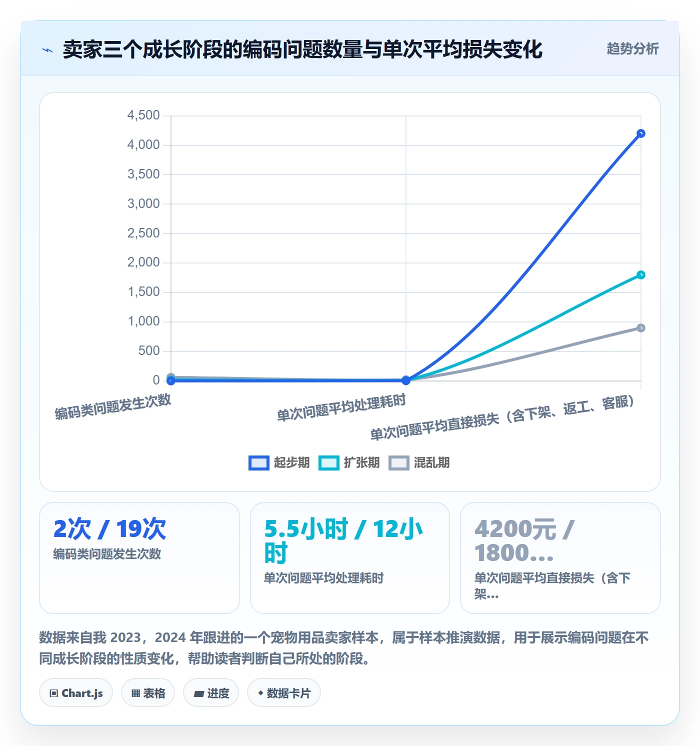Viewport: 700px width, 746px height.
Task: Select the 4,200 data point of 起步期 line
Action: click(x=641, y=133)
